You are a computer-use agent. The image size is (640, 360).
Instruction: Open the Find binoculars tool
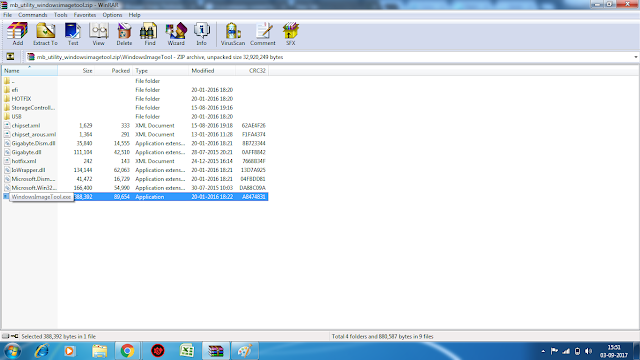(149, 34)
